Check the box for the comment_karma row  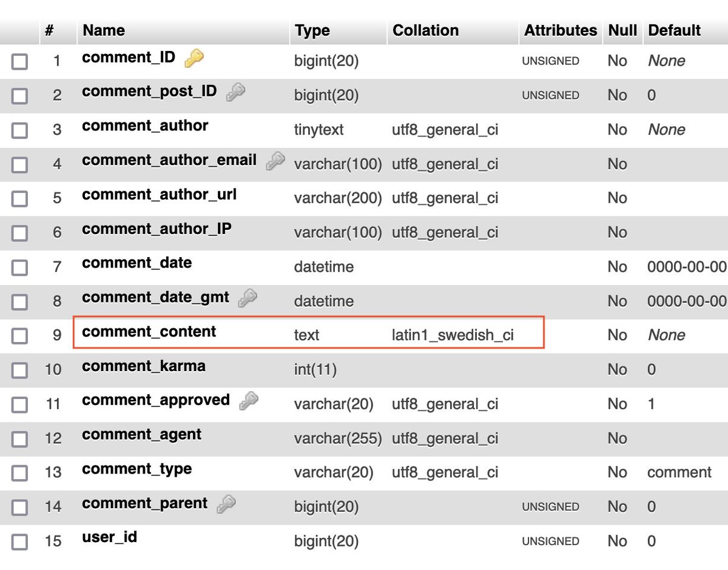pos(20,369)
